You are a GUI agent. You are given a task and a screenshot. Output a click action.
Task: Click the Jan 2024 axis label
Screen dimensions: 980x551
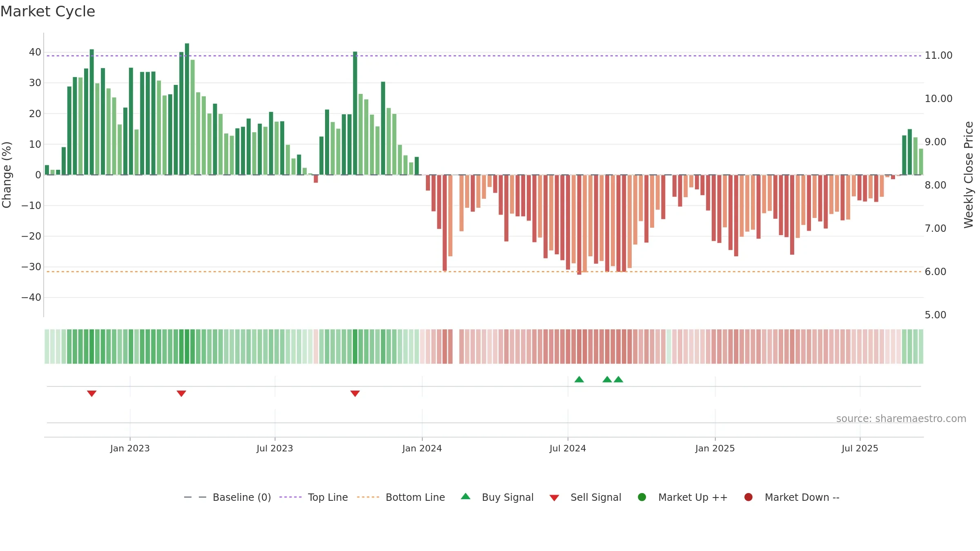[x=422, y=448]
